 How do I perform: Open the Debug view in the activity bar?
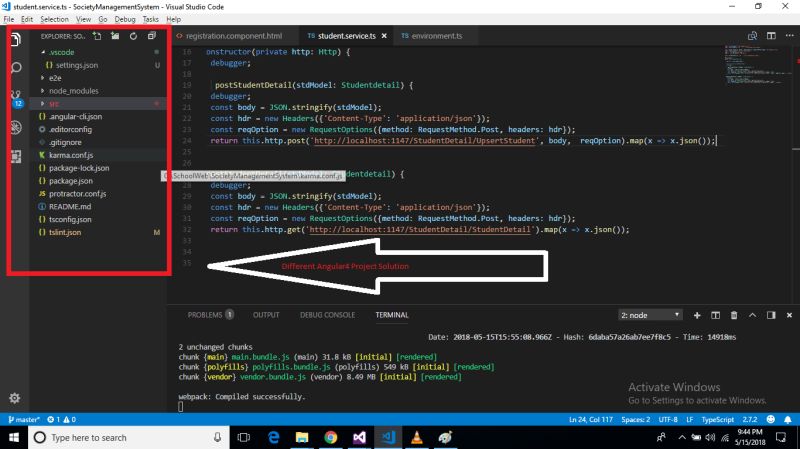coord(16,127)
